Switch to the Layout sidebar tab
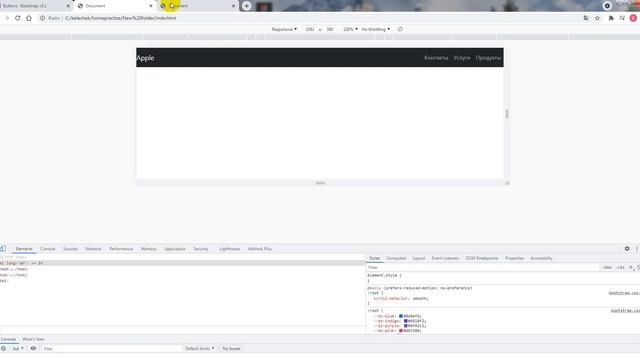640x360 pixels. click(x=419, y=258)
